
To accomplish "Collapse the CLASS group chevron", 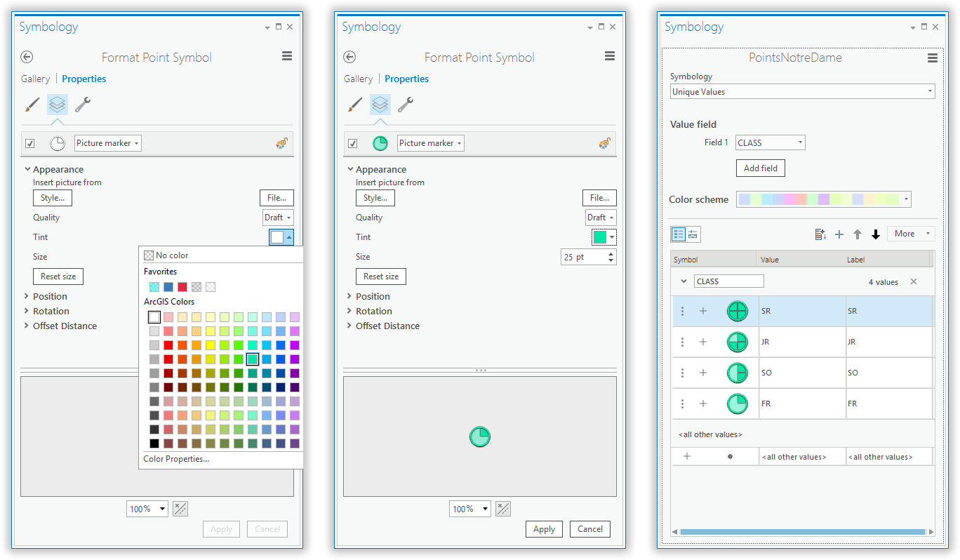I will (684, 281).
